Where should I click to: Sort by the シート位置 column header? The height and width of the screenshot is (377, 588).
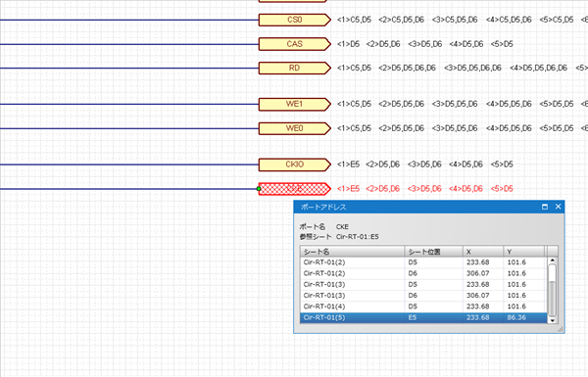point(434,252)
